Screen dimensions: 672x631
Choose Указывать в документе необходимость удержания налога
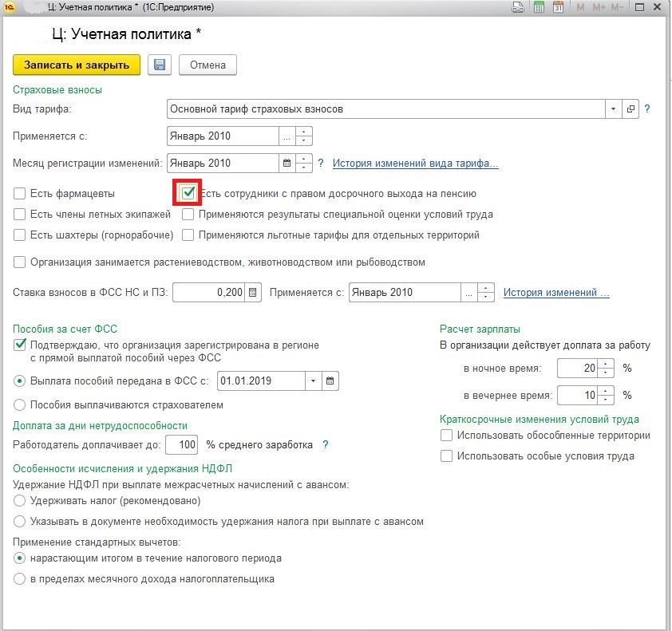(19, 522)
